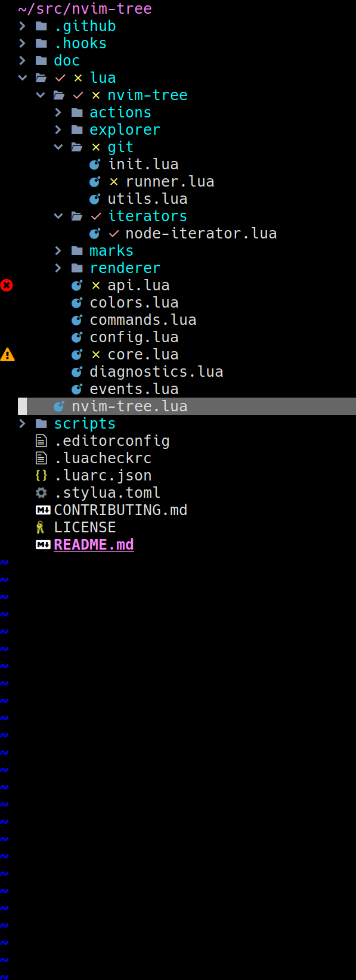Click the open folder icon beside iterators
Viewport: 356px width, 980px height.
click(76, 216)
